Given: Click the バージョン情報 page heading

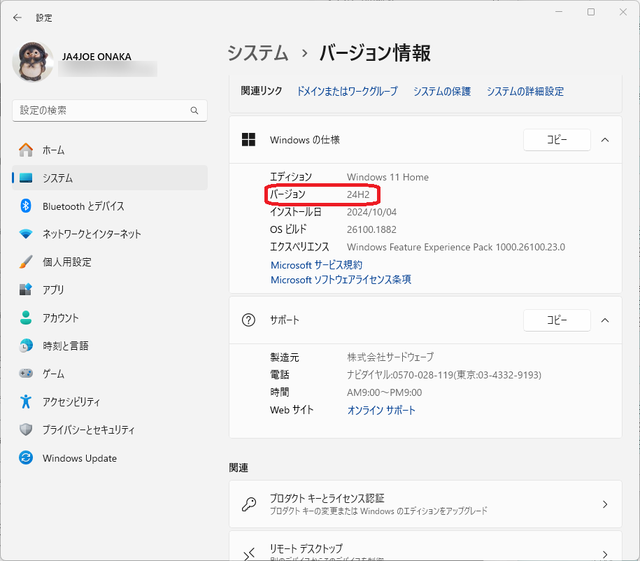Looking at the screenshot, I should (x=375, y=53).
